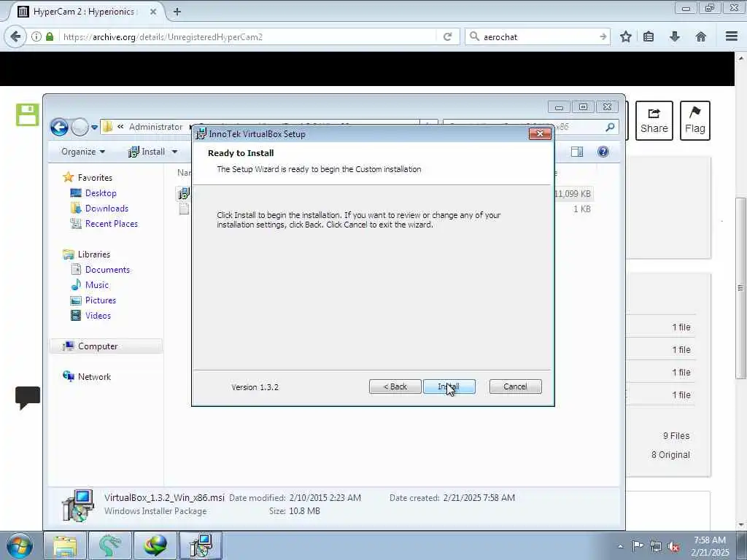
Task: Open Action Center flag tray icon
Action: [x=638, y=546]
